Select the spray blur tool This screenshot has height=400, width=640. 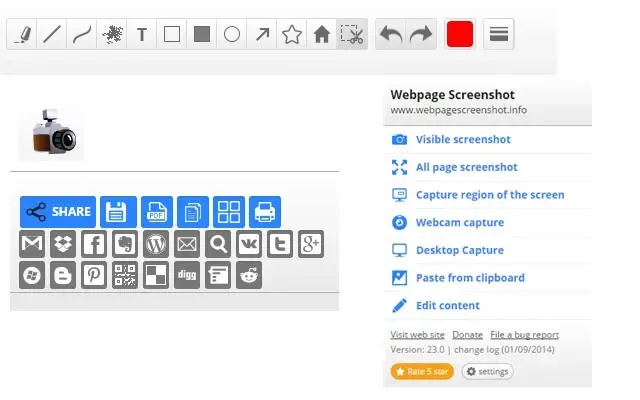pos(112,34)
